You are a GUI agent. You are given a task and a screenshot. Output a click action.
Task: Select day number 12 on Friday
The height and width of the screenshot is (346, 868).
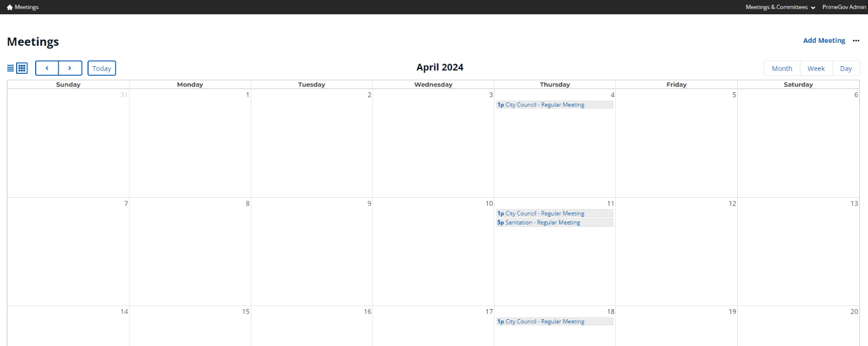[x=732, y=204]
